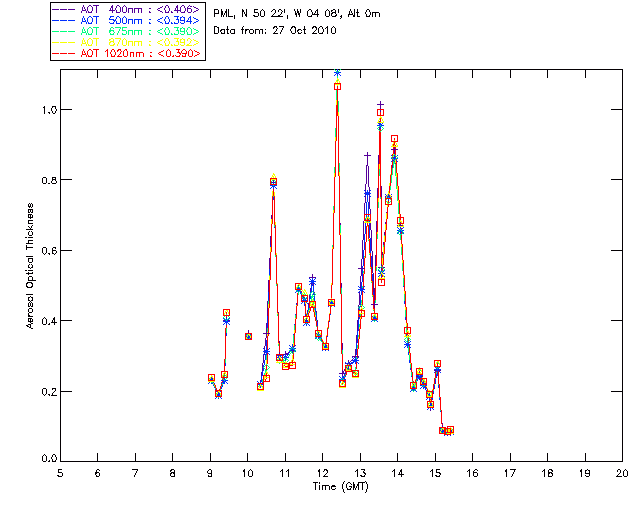Click the y-axis label 0.0
Image resolution: width=640 pixels, height=512 pixels.
click(x=49, y=459)
